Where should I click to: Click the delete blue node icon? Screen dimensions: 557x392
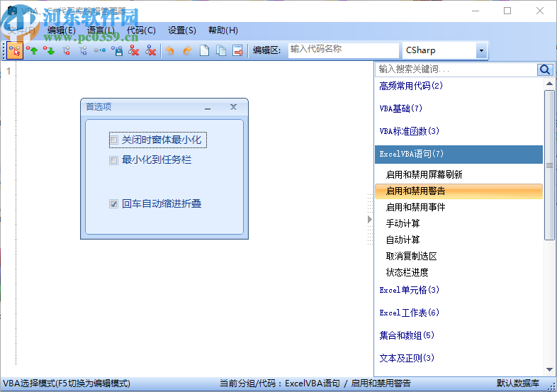(151, 50)
